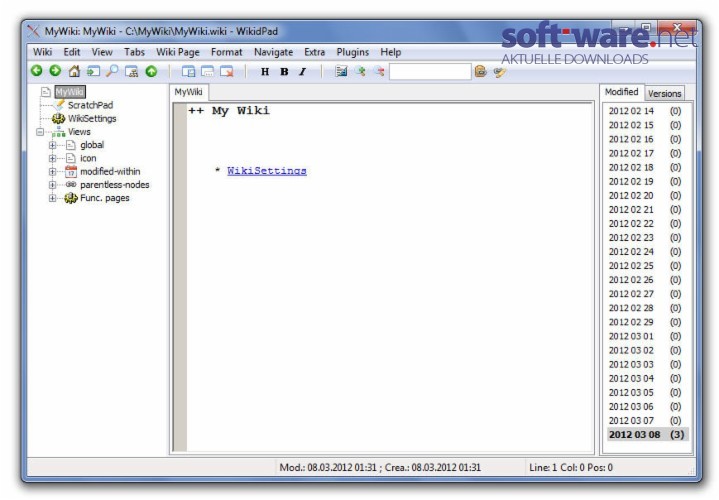This screenshot has height=500, width=719.
Task: Select the MyWiki editor tab
Action: point(188,92)
